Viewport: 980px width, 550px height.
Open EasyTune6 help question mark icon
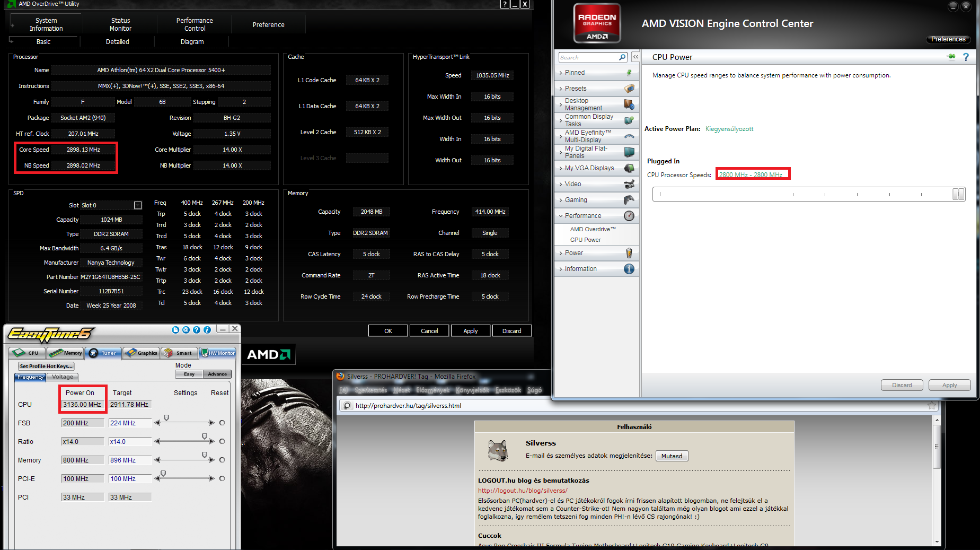197,330
